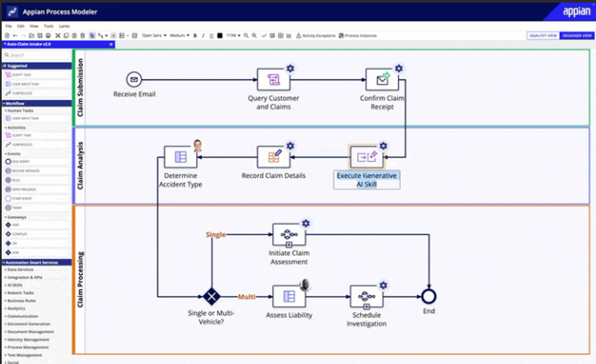Collapse the Activities group
The image size is (596, 364).
15,128
